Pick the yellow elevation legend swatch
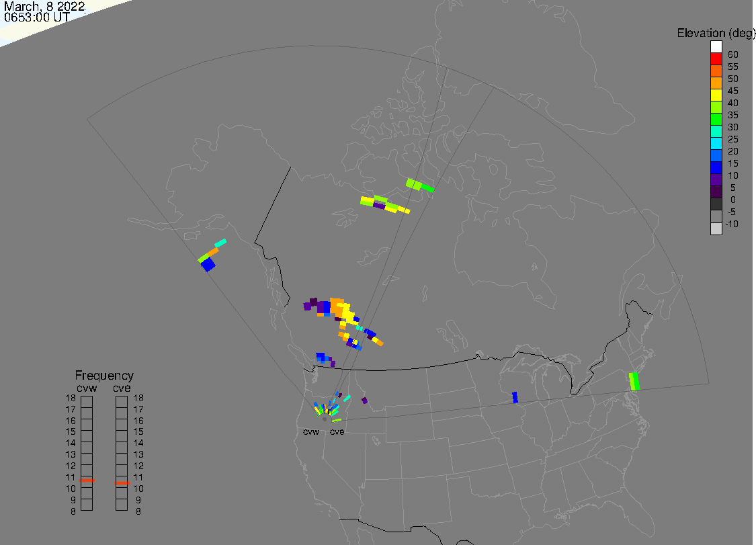 (x=716, y=95)
